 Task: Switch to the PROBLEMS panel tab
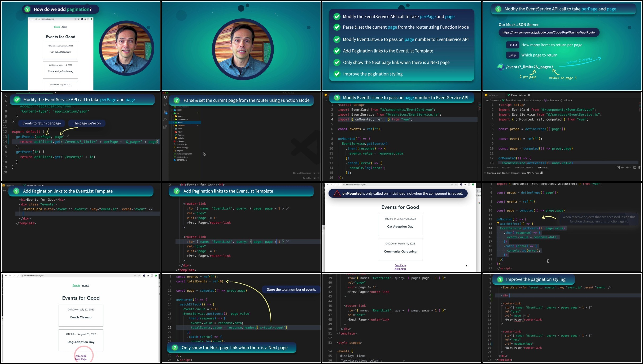tap(492, 168)
